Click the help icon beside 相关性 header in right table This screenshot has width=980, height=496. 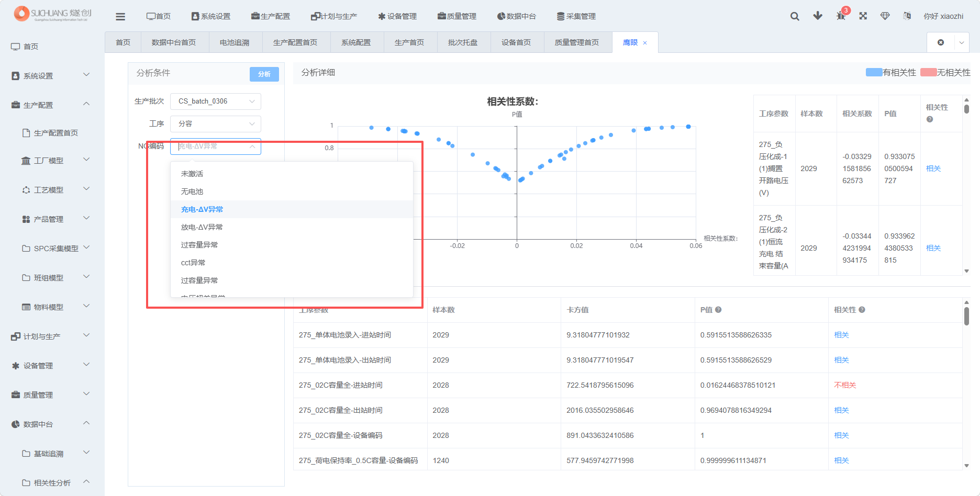click(930, 119)
